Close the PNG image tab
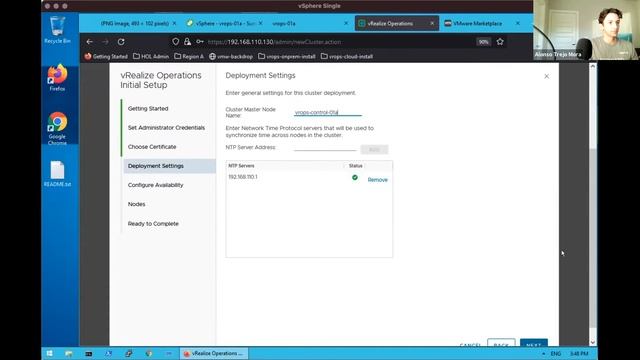640x360 pixels. click(174, 23)
